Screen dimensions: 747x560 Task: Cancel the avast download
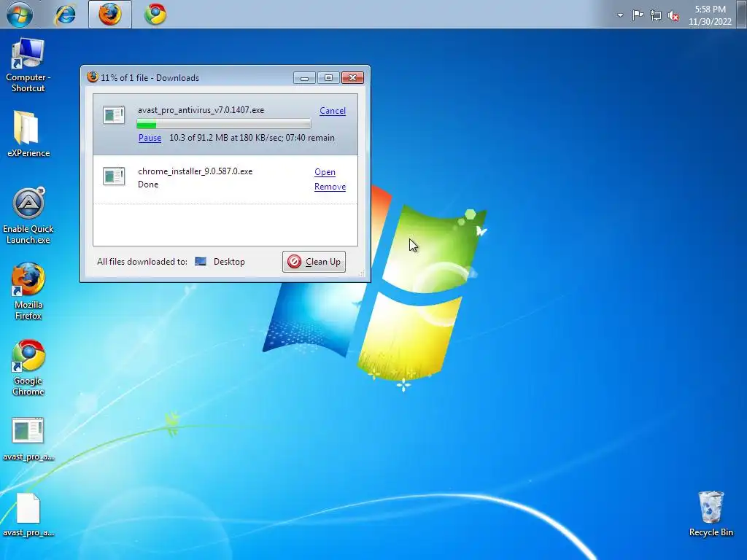pos(333,111)
